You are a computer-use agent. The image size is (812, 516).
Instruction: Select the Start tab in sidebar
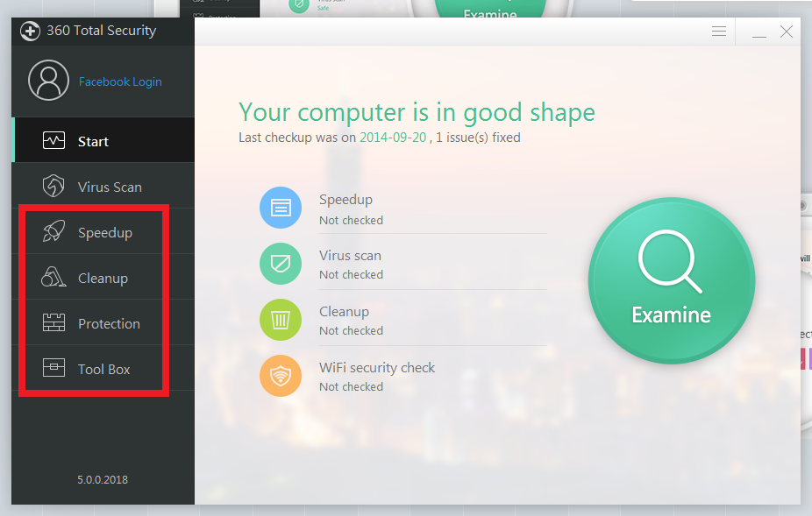[103, 140]
